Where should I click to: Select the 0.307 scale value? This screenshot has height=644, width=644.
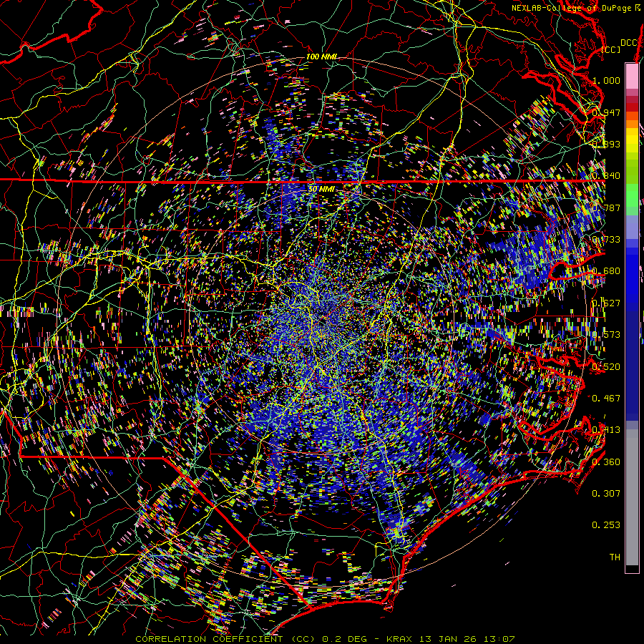click(606, 494)
